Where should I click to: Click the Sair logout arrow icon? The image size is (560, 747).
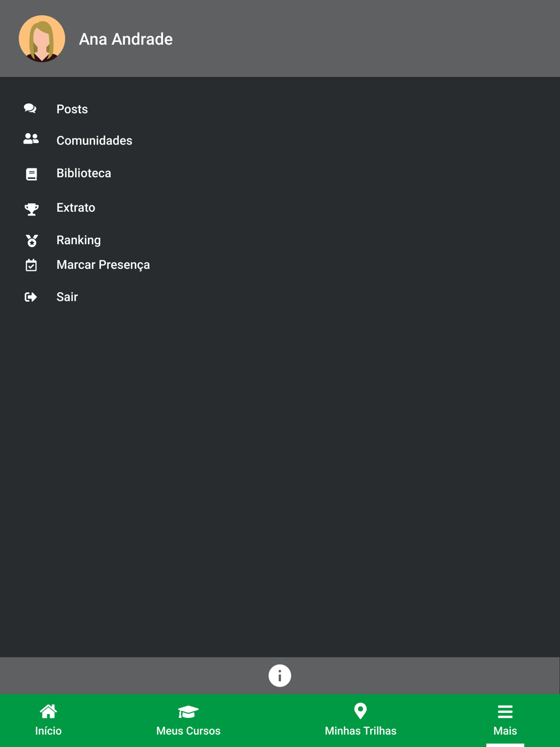tap(31, 297)
